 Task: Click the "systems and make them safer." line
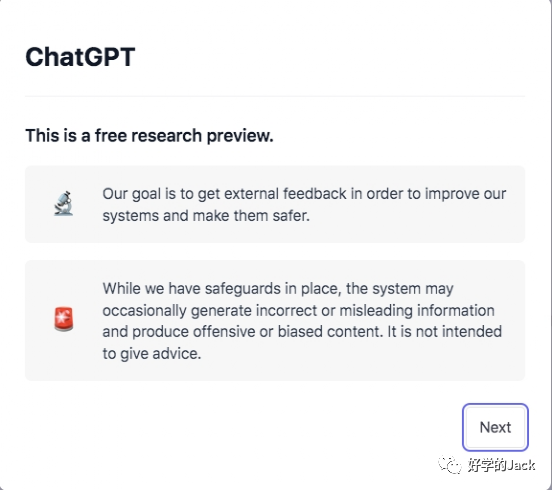pyautogui.click(x=206, y=215)
